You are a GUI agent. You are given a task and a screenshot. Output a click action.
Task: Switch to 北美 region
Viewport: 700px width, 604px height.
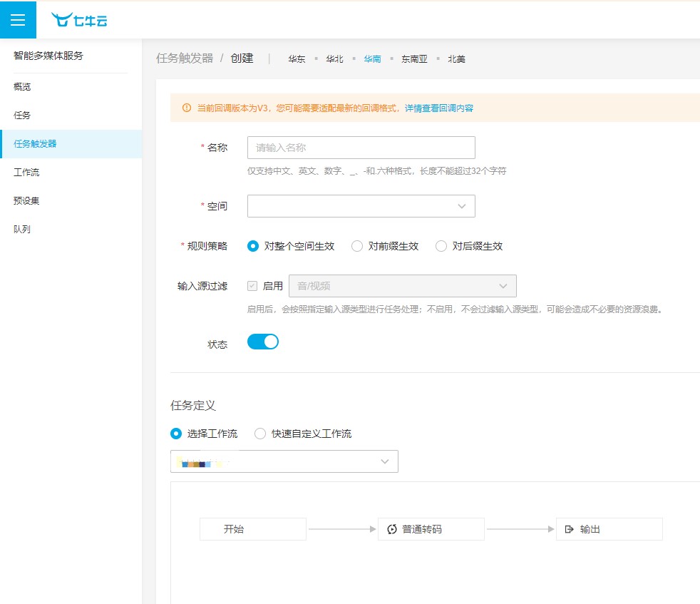pos(456,59)
